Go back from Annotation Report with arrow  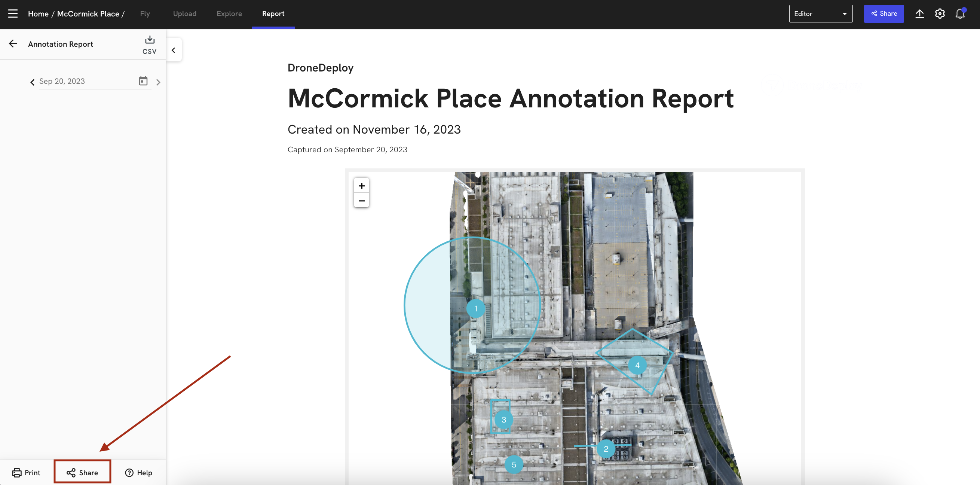point(13,44)
